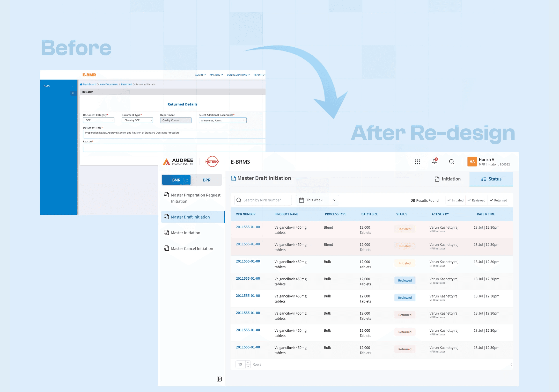Switch to the Status tab
The height and width of the screenshot is (392, 559).
click(491, 179)
